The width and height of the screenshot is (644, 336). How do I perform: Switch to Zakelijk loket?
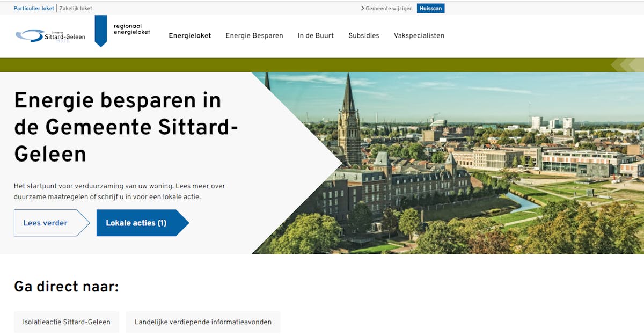point(76,9)
